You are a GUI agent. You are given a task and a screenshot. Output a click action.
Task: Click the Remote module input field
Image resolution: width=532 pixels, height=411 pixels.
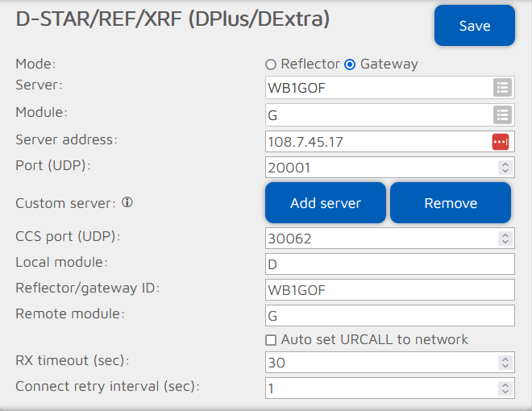389,315
